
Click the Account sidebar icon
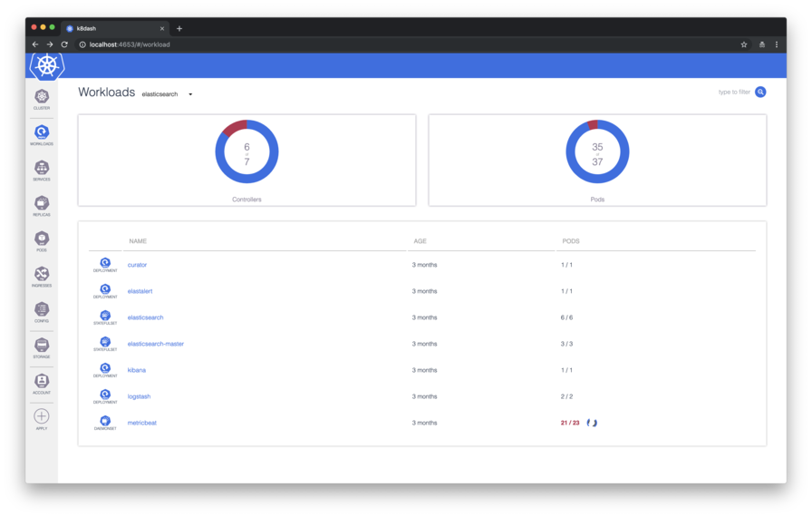(x=42, y=383)
